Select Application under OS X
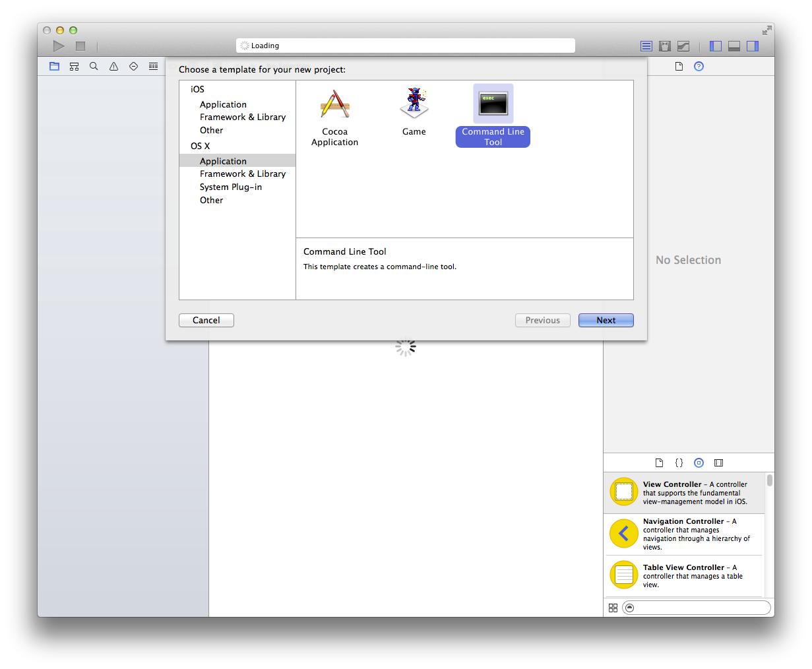This screenshot has width=812, height=669. [x=237, y=161]
